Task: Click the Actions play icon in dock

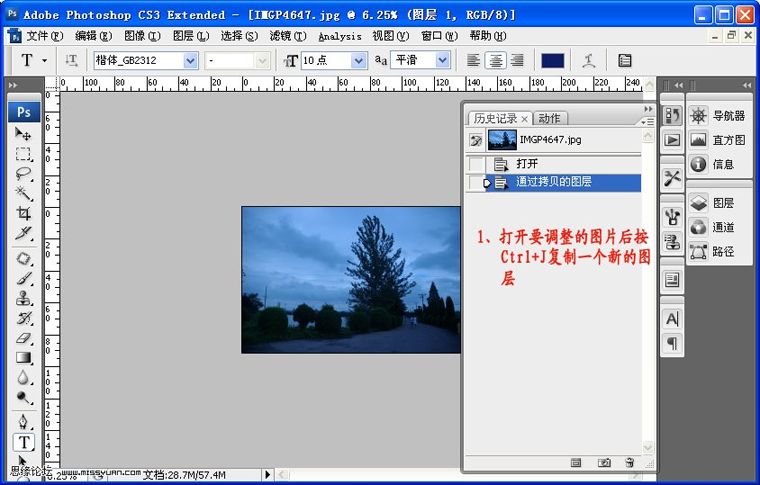Action: tap(672, 140)
